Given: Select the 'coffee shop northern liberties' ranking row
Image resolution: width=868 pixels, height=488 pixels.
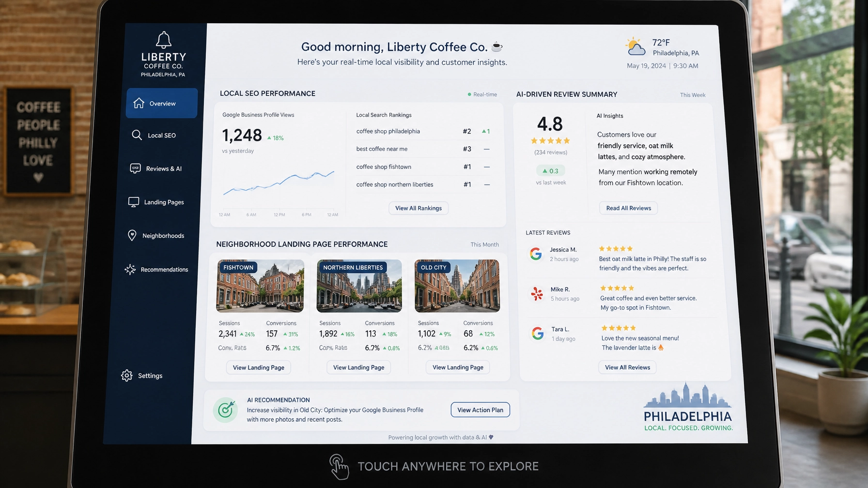Looking at the screenshot, I should pos(424,184).
